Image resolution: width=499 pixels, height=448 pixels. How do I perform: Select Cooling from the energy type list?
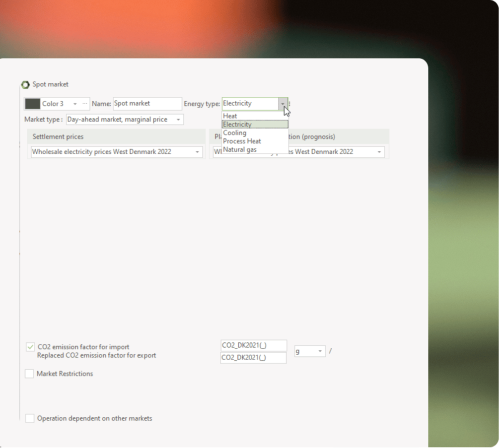pyautogui.click(x=235, y=133)
